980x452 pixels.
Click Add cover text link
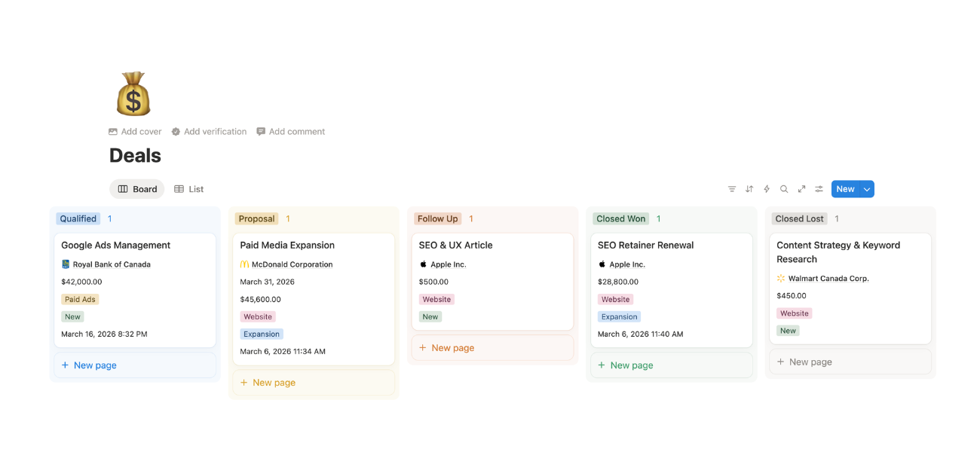pos(141,132)
